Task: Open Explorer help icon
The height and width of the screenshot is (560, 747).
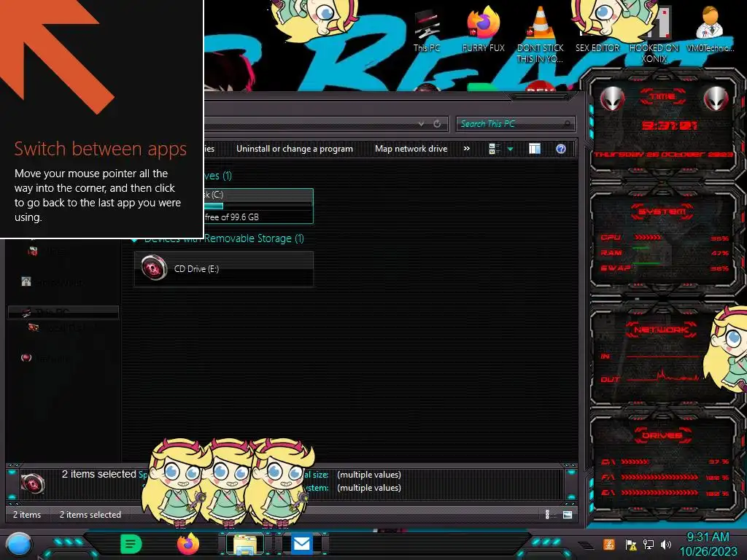Action: tap(561, 149)
